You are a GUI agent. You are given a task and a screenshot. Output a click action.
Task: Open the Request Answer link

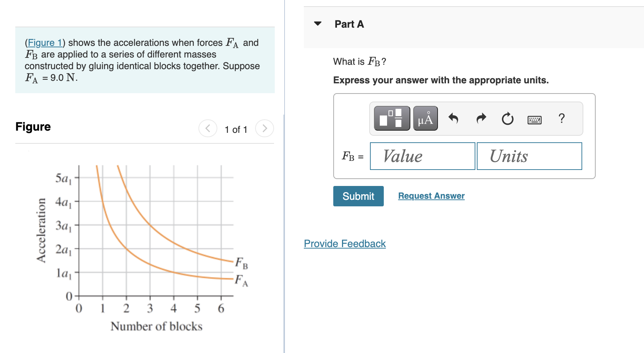pyautogui.click(x=431, y=196)
